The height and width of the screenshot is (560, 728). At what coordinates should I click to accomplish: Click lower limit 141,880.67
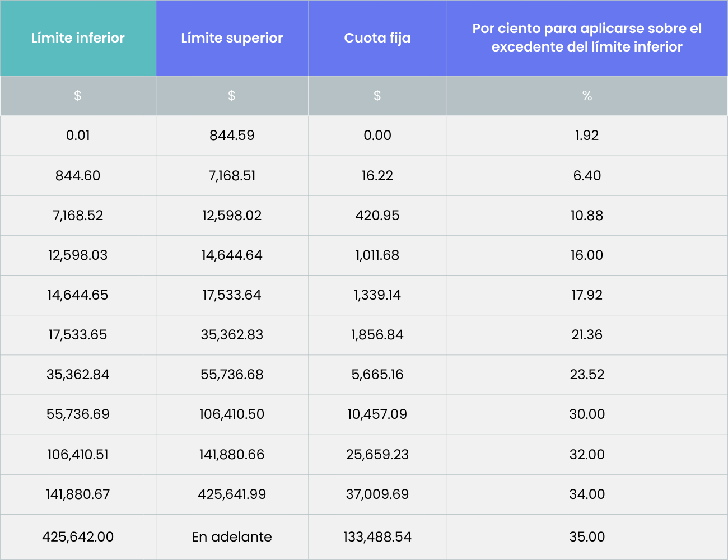coord(78,494)
